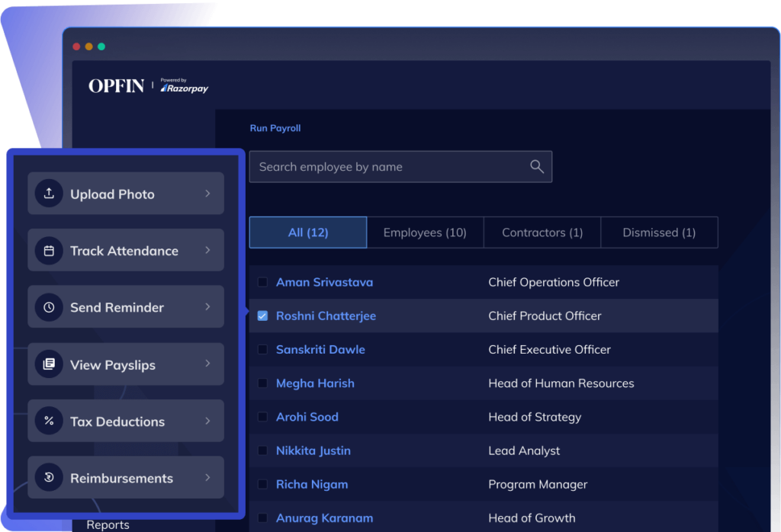Select the Upload Photo icon
The width and height of the screenshot is (781, 532).
[49, 193]
